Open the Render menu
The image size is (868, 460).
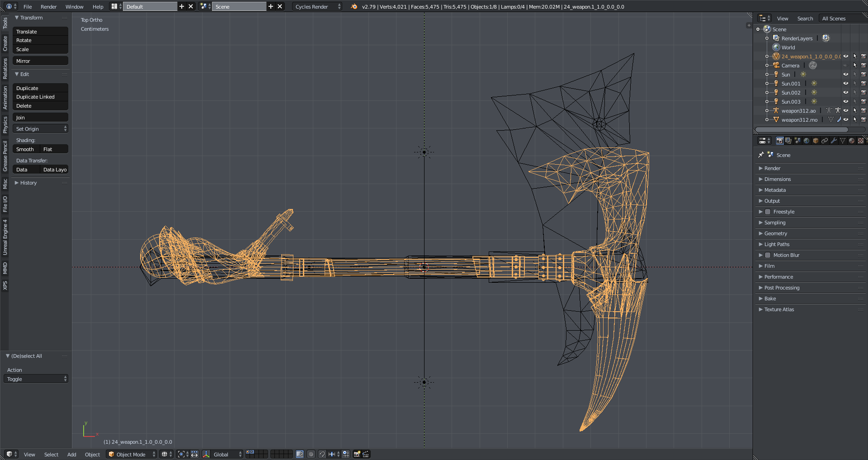click(x=48, y=6)
